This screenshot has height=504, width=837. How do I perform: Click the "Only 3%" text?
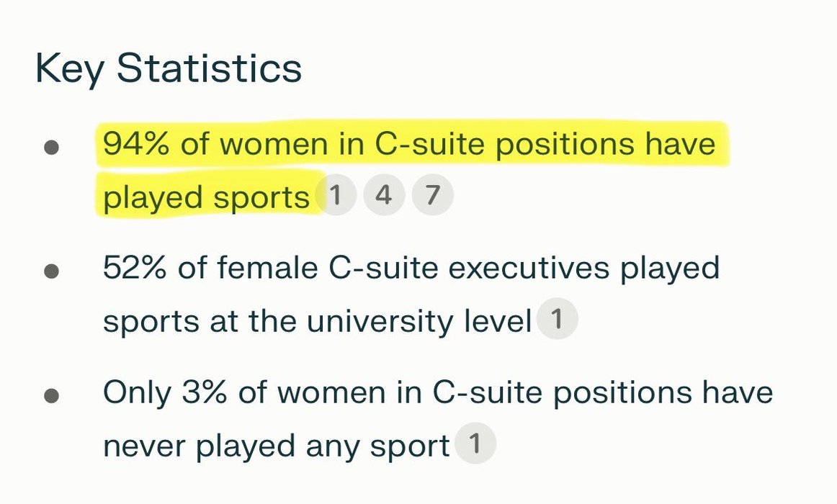(x=165, y=393)
